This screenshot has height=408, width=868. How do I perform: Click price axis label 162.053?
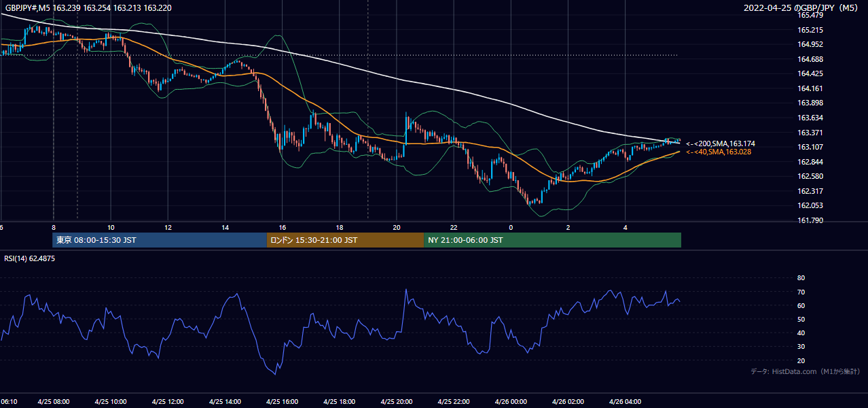(x=810, y=205)
